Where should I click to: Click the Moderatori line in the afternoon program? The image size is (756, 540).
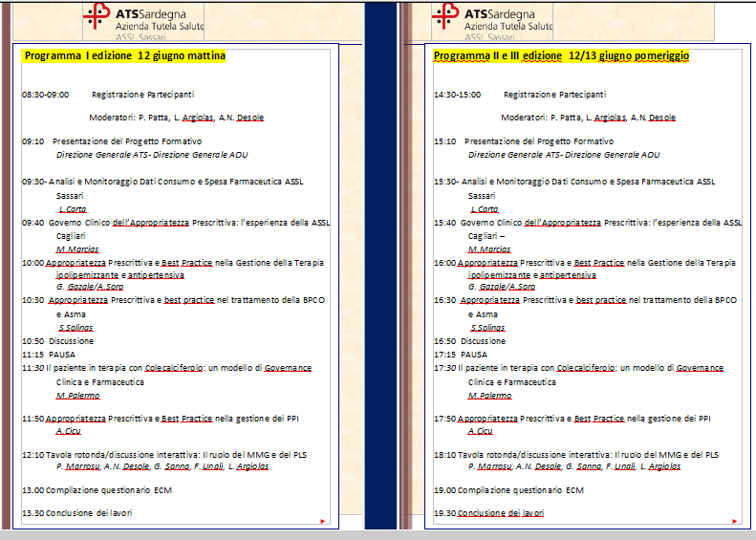pyautogui.click(x=588, y=118)
